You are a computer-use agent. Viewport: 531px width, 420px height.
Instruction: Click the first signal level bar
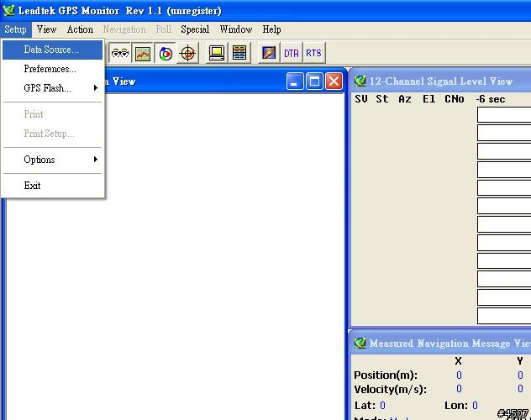[504, 115]
